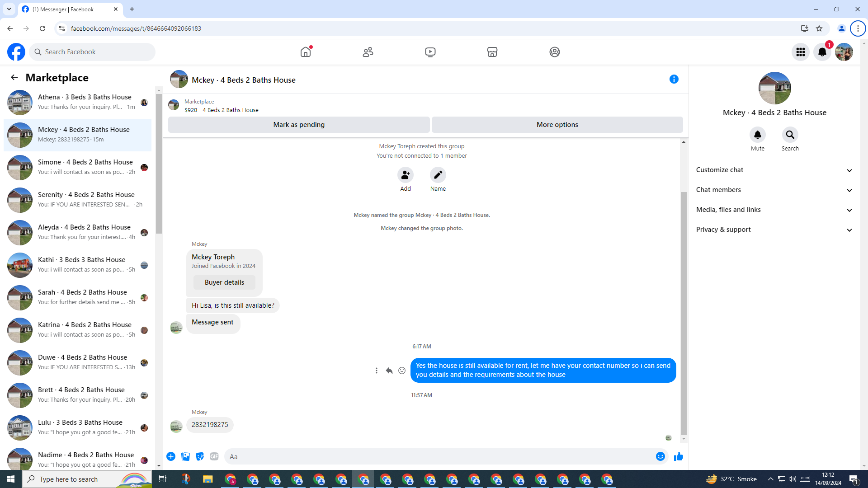Click the Mark as pending button
The height and width of the screenshot is (488, 868).
(x=298, y=125)
